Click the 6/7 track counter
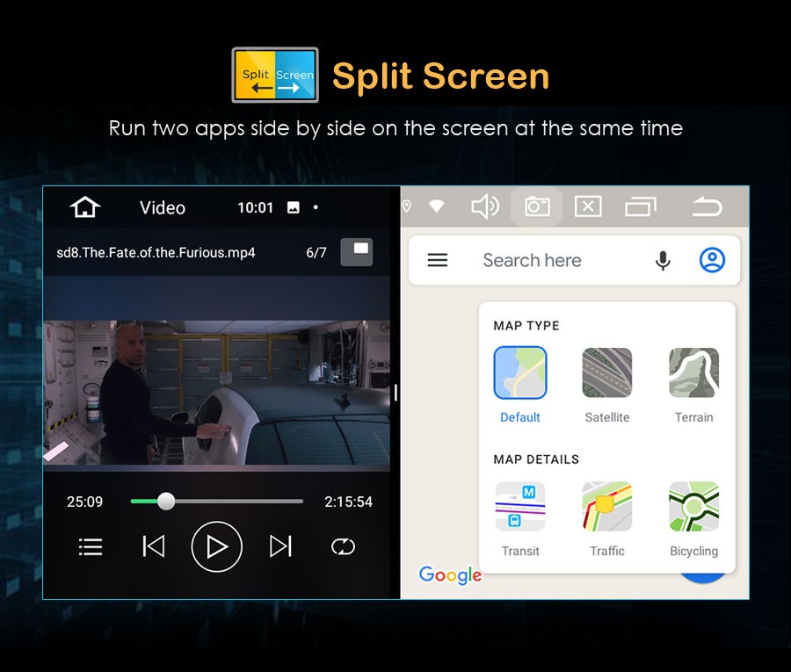Image resolution: width=791 pixels, height=672 pixels. 316,252
